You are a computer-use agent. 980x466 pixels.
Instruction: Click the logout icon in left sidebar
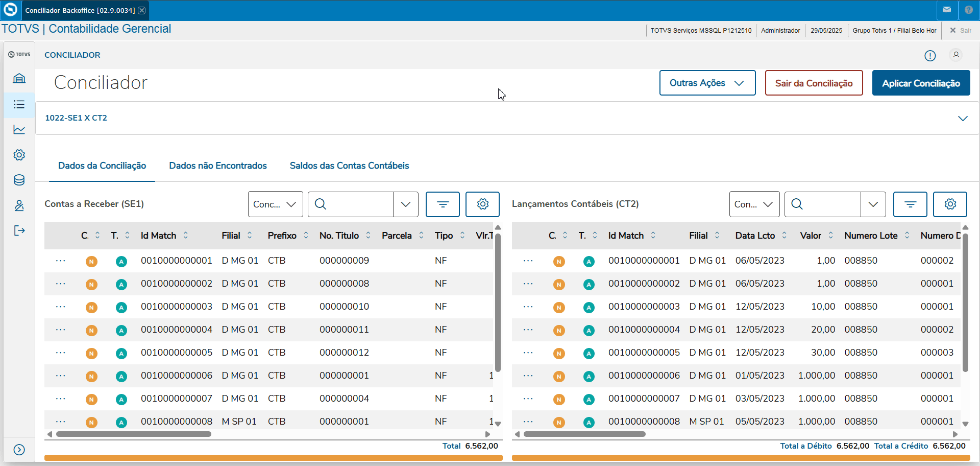pyautogui.click(x=19, y=231)
